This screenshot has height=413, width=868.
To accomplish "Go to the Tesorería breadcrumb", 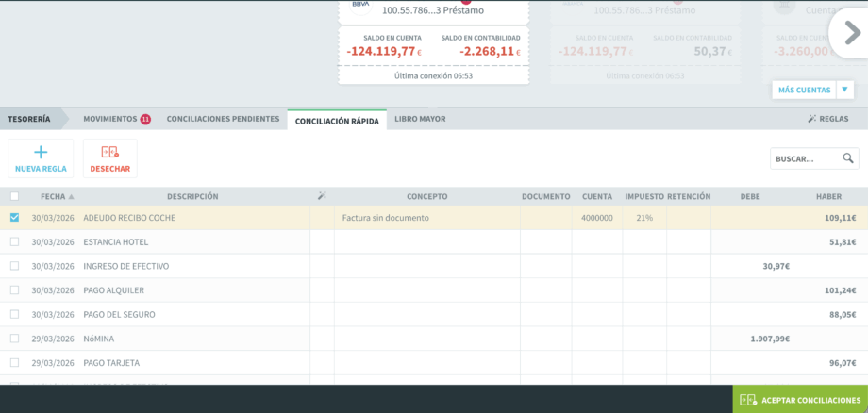I will click(29, 119).
